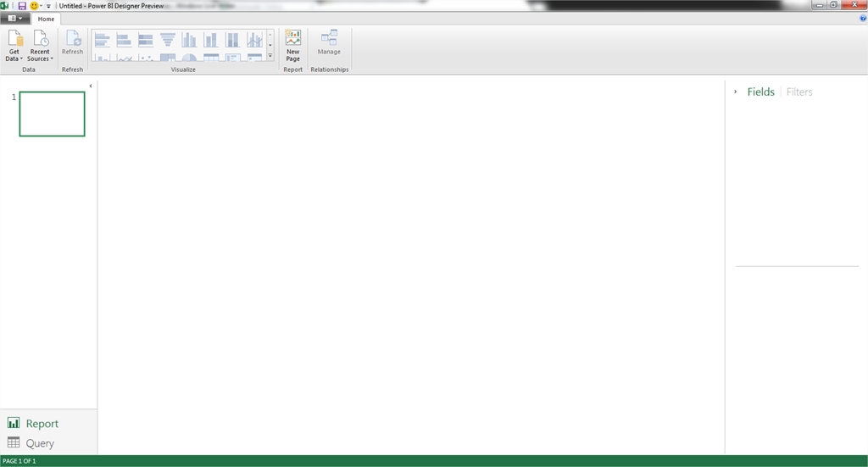The height and width of the screenshot is (467, 868).
Task: Expand the Visualize gallery's full list
Action: (270, 56)
